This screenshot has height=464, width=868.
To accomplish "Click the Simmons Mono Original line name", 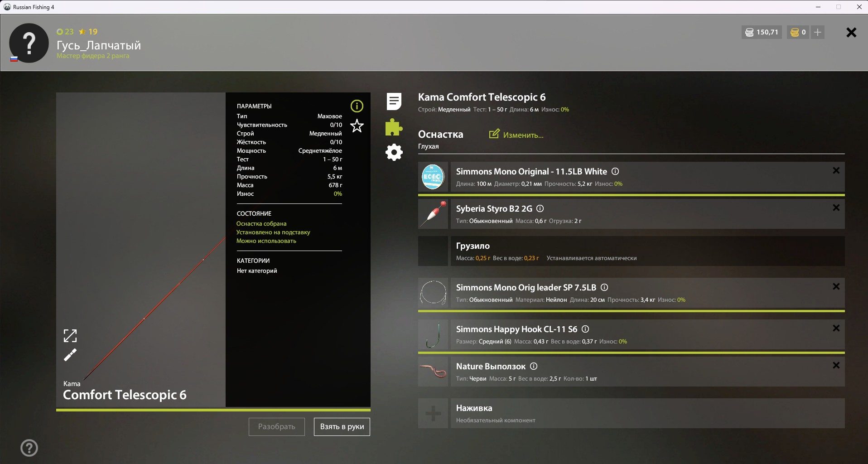I will 531,171.
